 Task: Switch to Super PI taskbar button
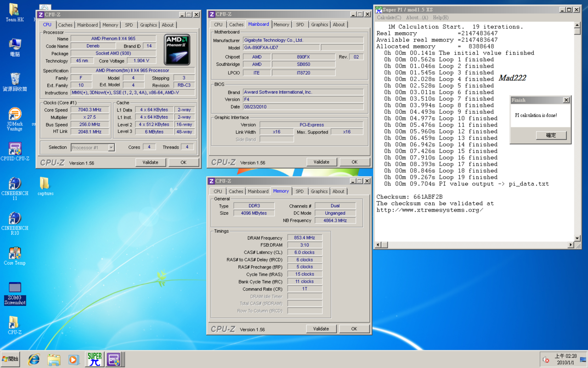click(94, 359)
